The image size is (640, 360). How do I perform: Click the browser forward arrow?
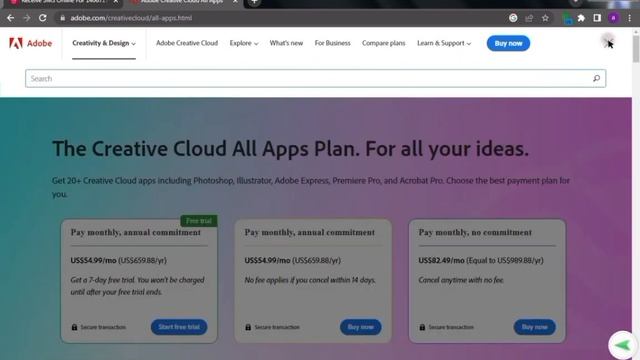tap(27, 18)
